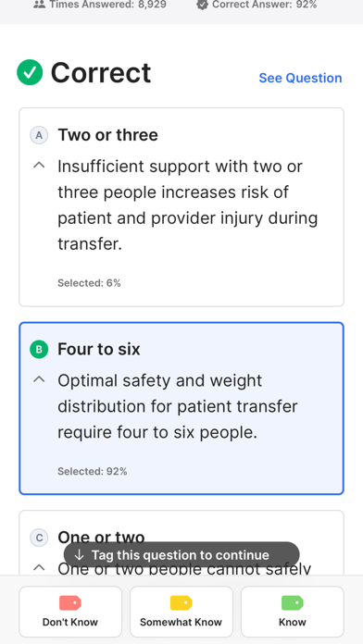Image resolution: width=363 pixels, height=644 pixels.
Task: Click the Four to six answer card
Action: tap(181, 408)
